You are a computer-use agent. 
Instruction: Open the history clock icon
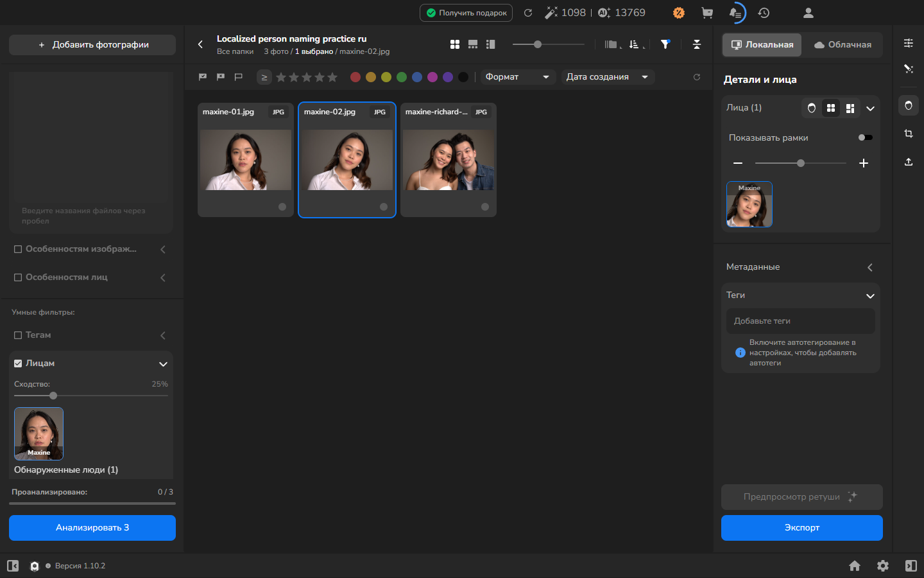click(764, 13)
